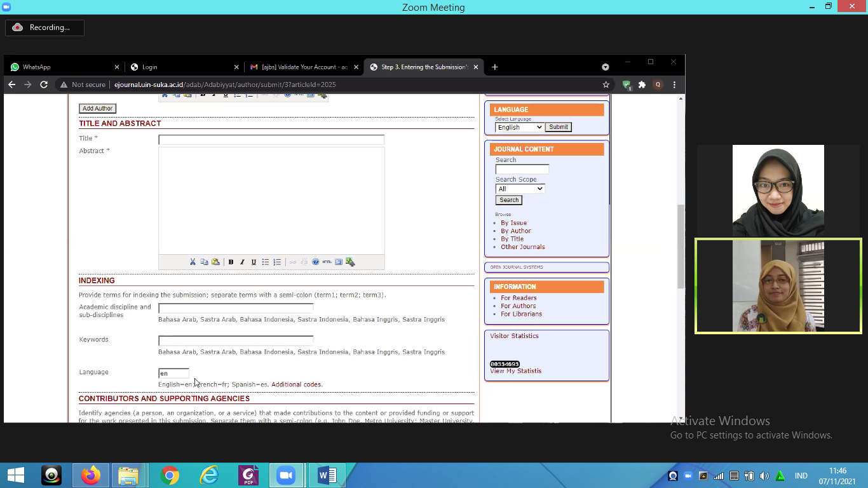The height and width of the screenshot is (488, 868).
Task: Expand the Search Scope dropdown set to All
Action: click(x=520, y=189)
